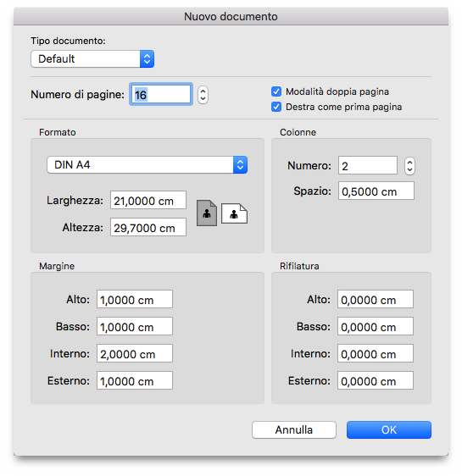Toggle Modalità doppia pagina checkbox
The width and height of the screenshot is (462, 476).
[276, 91]
